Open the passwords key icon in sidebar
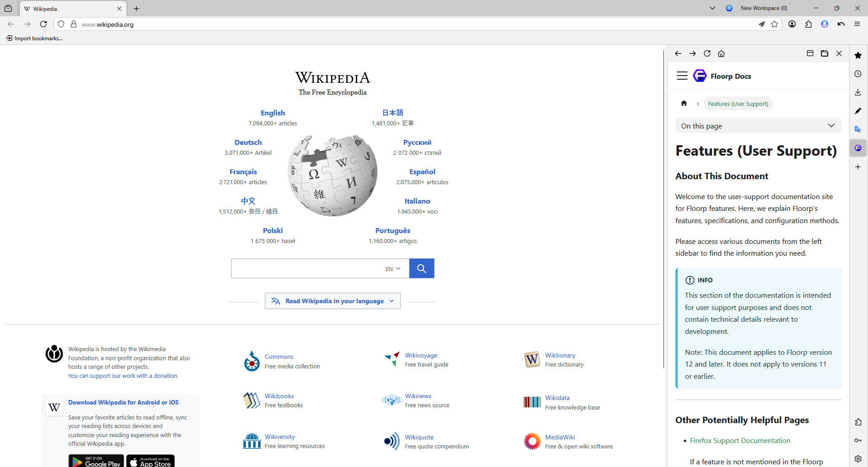This screenshot has width=868, height=467. pos(858,440)
